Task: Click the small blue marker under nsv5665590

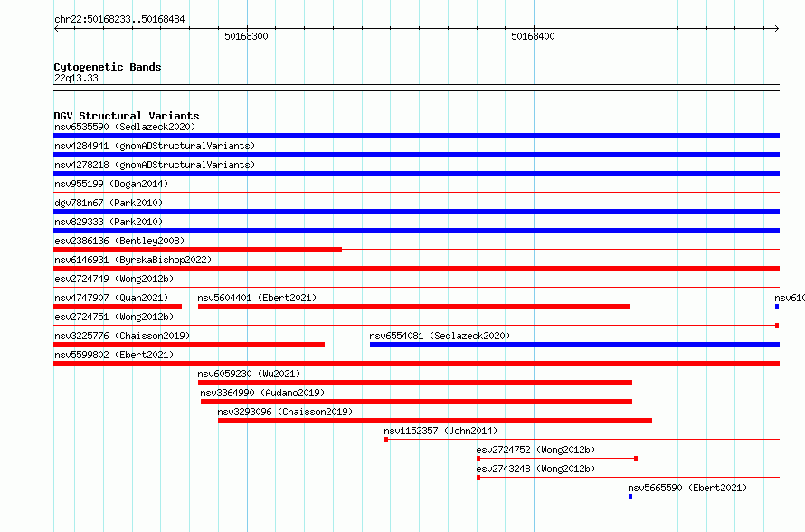Action: point(630,497)
